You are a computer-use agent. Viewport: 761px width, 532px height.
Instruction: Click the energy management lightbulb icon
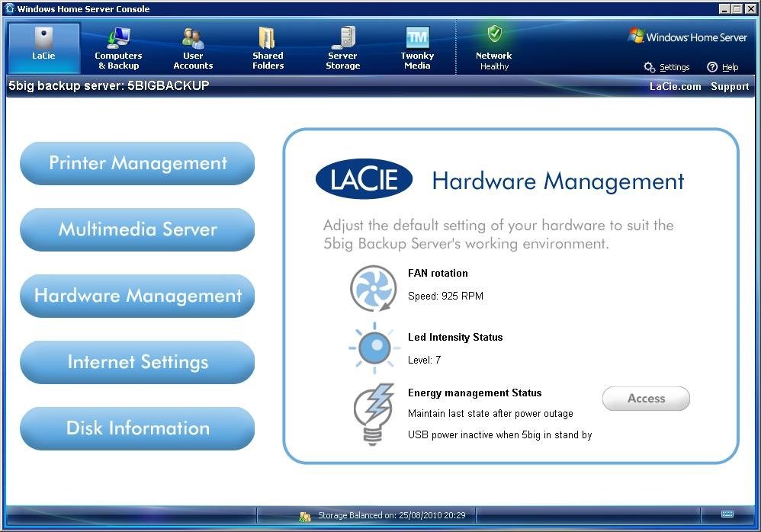pyautogui.click(x=374, y=415)
